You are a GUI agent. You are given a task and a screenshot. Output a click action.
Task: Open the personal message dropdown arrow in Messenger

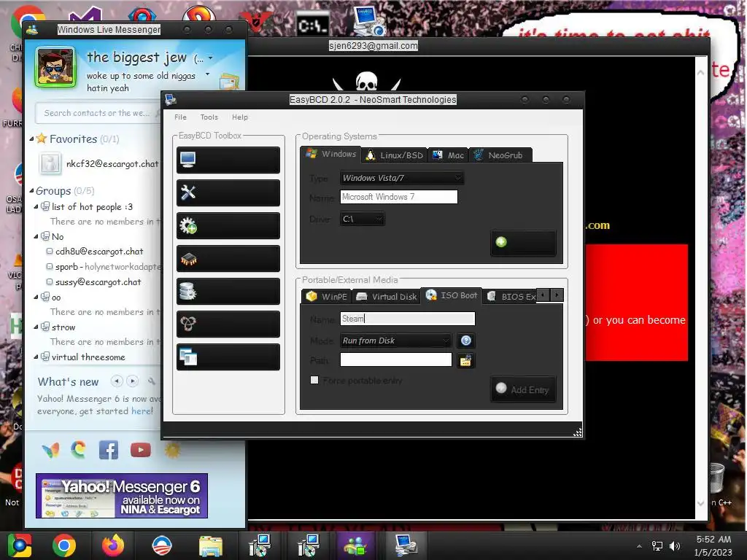[x=207, y=74]
